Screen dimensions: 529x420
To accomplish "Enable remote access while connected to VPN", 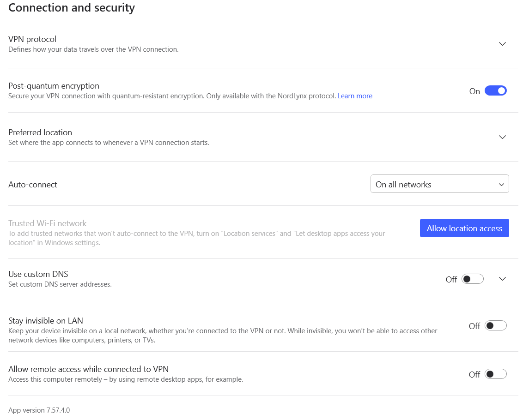I will (x=495, y=374).
